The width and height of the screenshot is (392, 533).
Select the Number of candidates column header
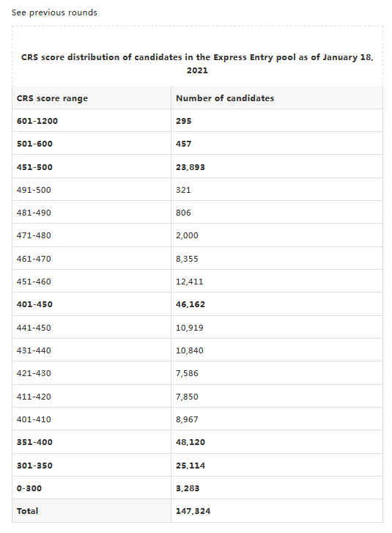277,98
